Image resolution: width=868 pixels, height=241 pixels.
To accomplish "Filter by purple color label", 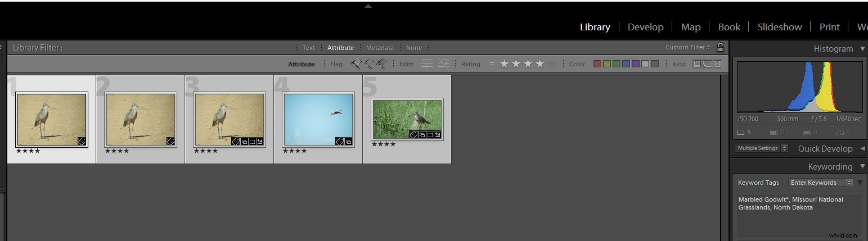I will 636,64.
